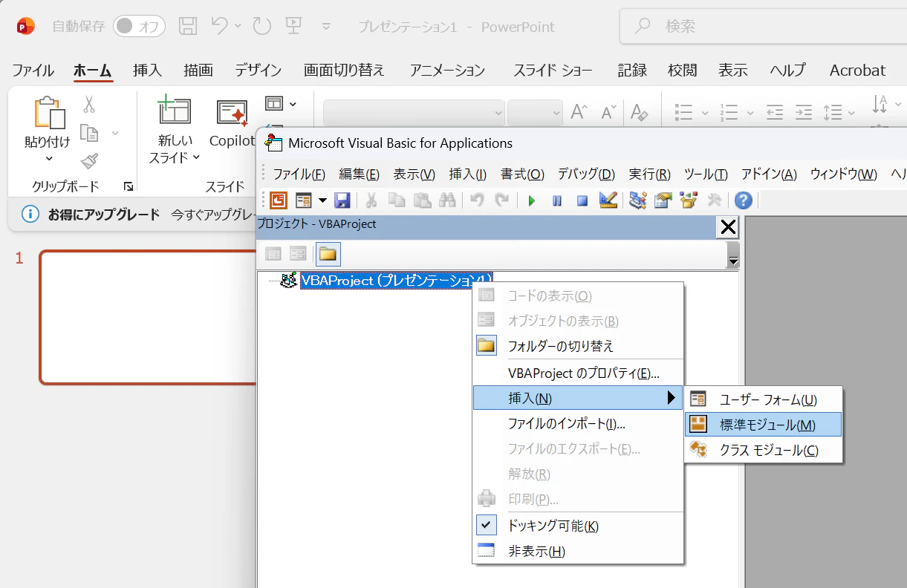Open VBA ファイル(F) menu
The height and width of the screenshot is (588, 907).
point(299,174)
